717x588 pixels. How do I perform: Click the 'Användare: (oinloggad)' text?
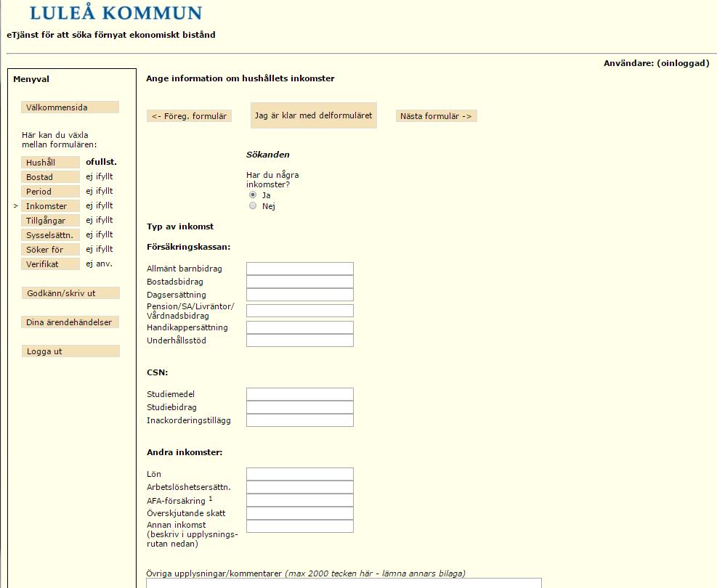[x=657, y=63]
